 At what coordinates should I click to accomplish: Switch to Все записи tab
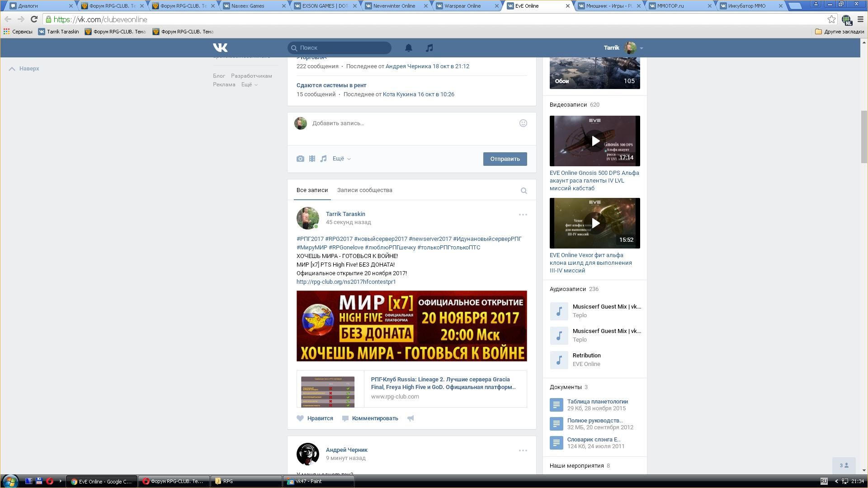[312, 190]
